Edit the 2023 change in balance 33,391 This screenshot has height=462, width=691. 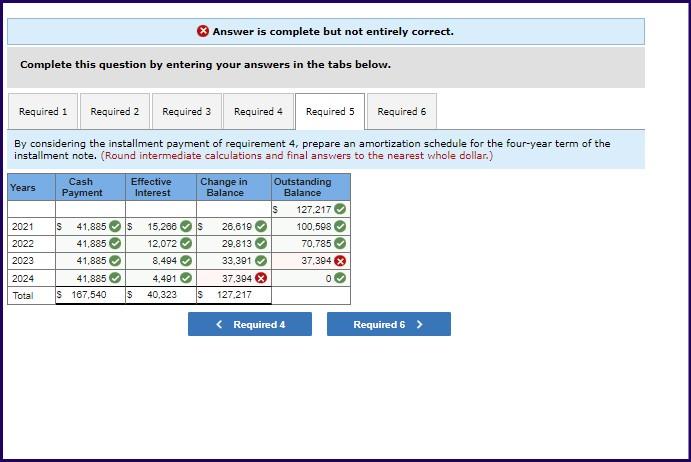[x=234, y=261]
